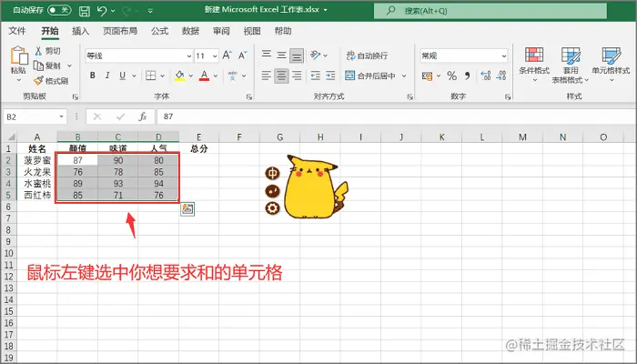
Task: Click the Save icon in title bar
Action: click(84, 11)
